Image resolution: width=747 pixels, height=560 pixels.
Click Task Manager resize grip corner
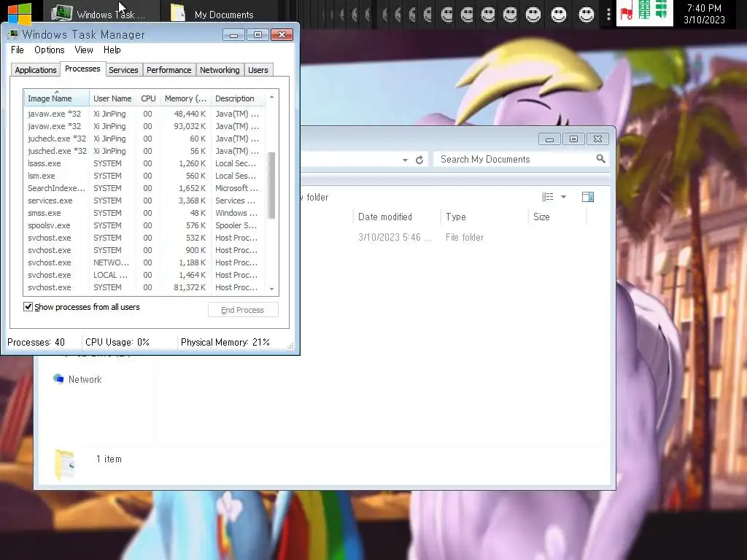pos(290,346)
